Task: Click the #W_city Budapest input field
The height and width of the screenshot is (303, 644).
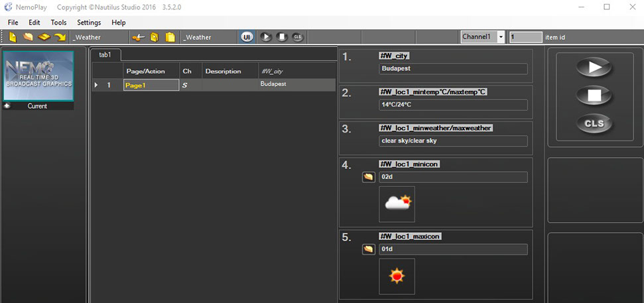Action: pyautogui.click(x=453, y=68)
